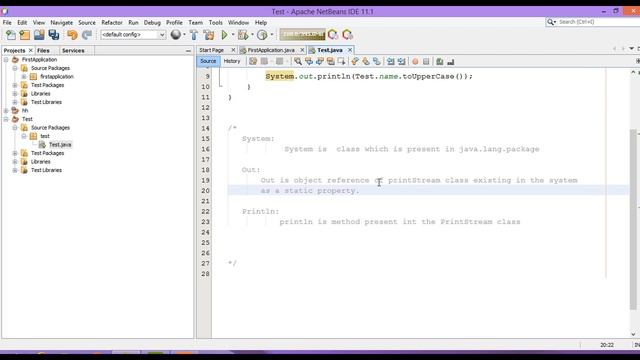Image resolution: width=640 pixels, height=360 pixels.
Task: Click the Save All toolbar icon
Action: point(53,35)
